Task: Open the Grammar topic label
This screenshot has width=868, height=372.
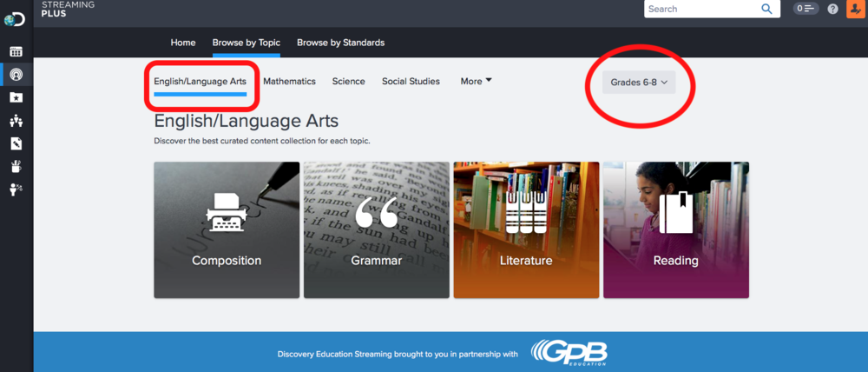Action: (x=377, y=261)
